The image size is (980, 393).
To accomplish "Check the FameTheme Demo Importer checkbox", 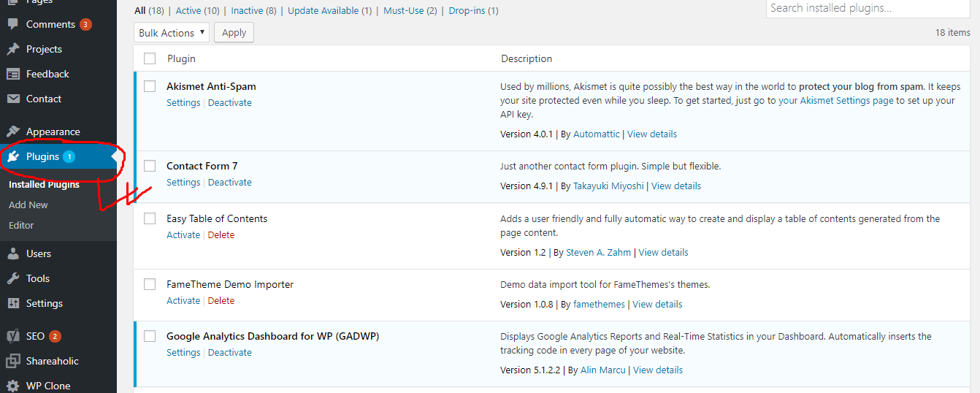I will (150, 284).
